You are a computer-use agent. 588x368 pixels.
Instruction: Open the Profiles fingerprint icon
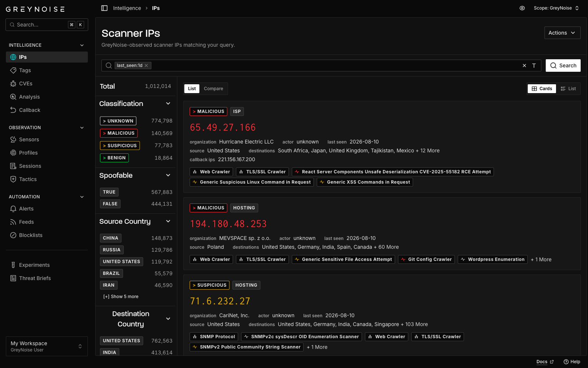tap(13, 153)
